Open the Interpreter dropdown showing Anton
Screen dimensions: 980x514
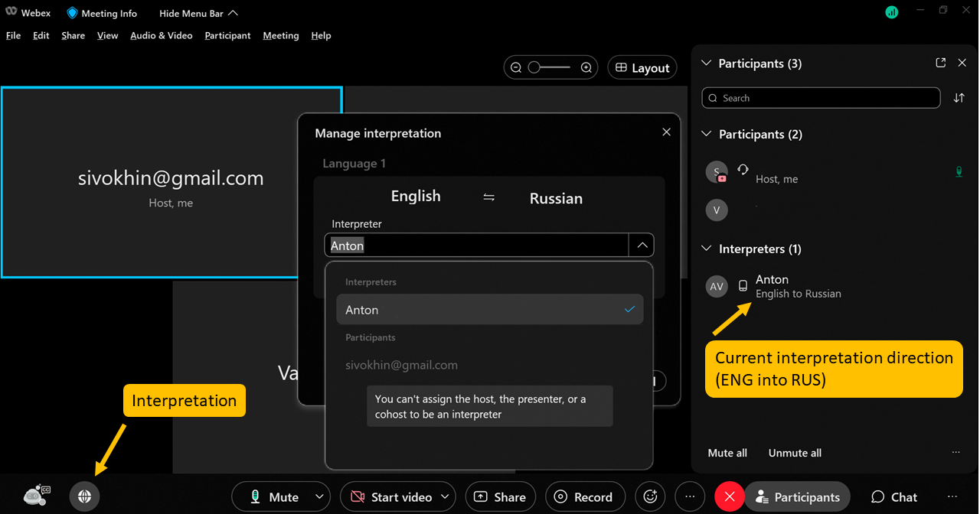point(642,245)
